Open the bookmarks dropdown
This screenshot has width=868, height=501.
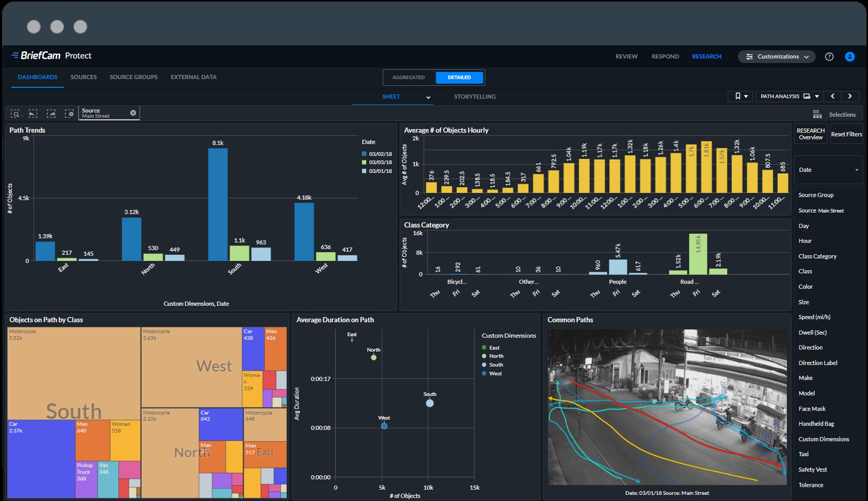point(741,96)
